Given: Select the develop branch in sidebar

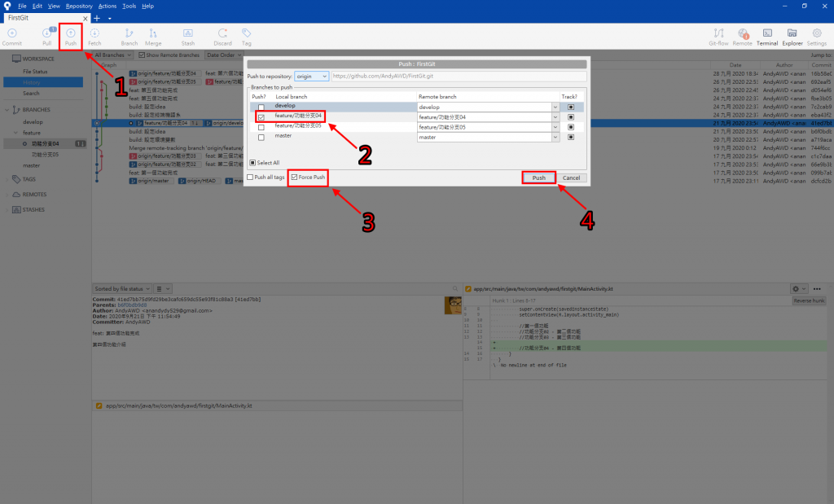Looking at the screenshot, I should pyautogui.click(x=33, y=122).
